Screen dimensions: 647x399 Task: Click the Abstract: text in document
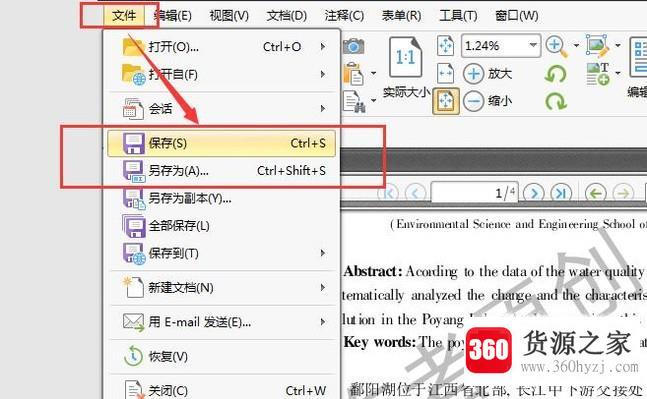tap(373, 272)
